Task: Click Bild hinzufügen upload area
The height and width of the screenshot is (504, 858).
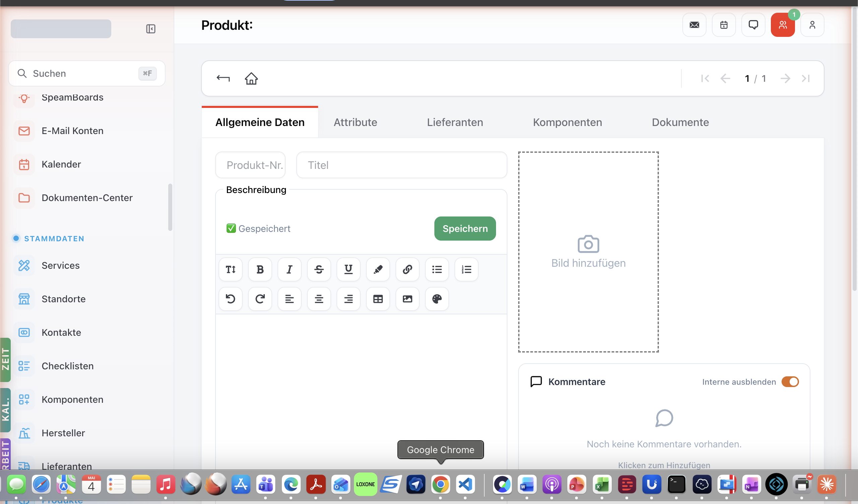Action: point(588,252)
